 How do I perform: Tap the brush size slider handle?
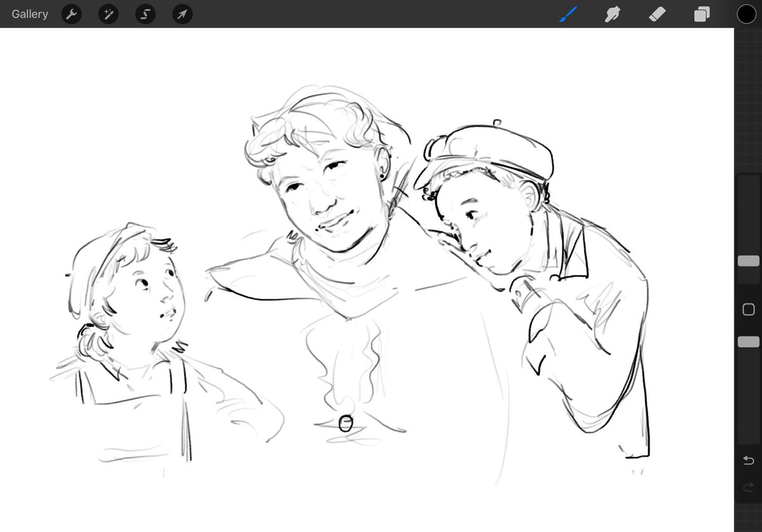tap(748, 261)
